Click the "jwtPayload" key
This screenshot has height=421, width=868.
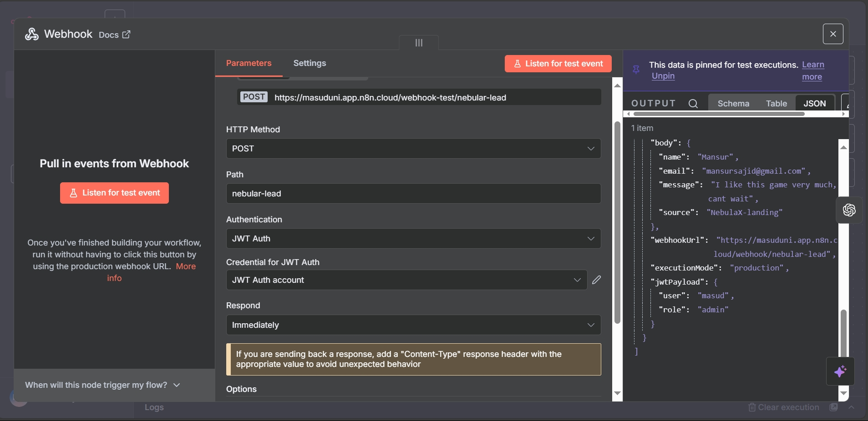(x=677, y=282)
